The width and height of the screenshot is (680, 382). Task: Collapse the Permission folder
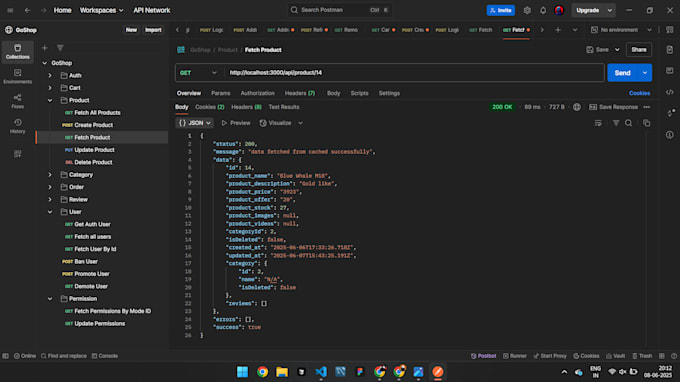point(50,299)
